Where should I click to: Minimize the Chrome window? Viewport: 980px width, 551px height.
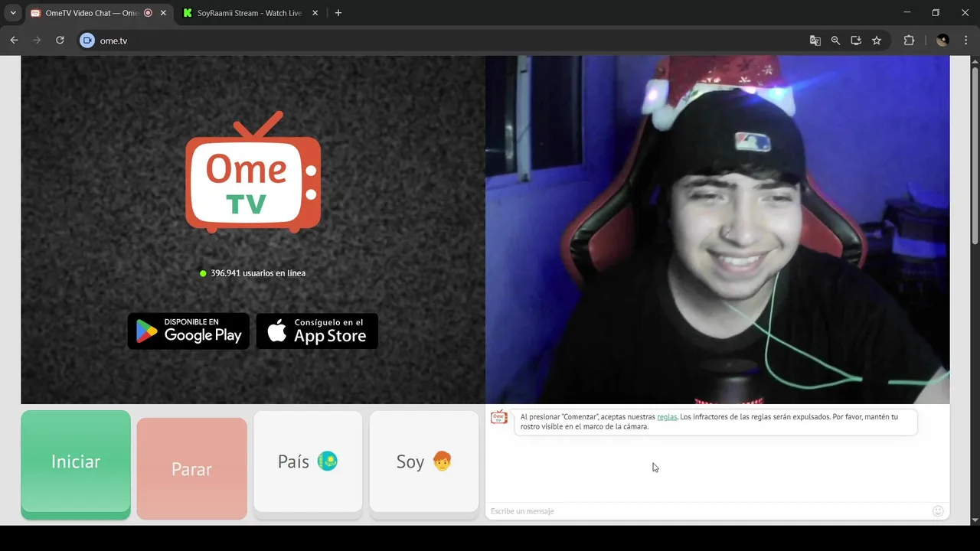coord(907,12)
